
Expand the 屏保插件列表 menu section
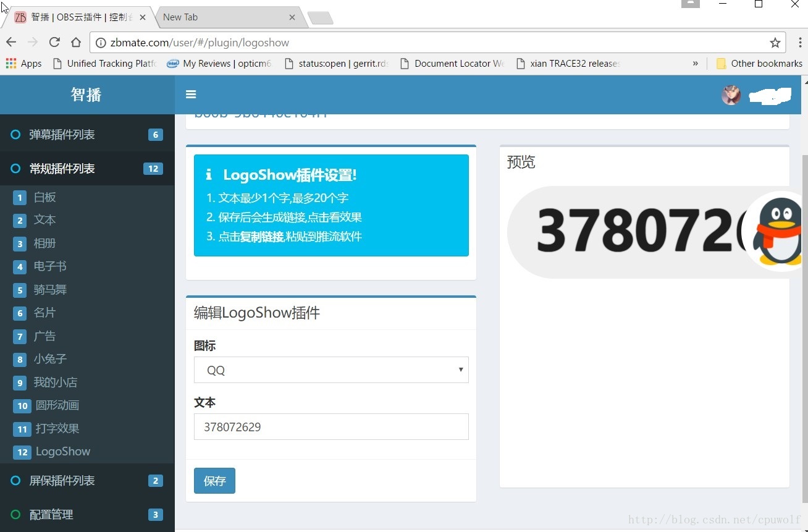click(87, 481)
